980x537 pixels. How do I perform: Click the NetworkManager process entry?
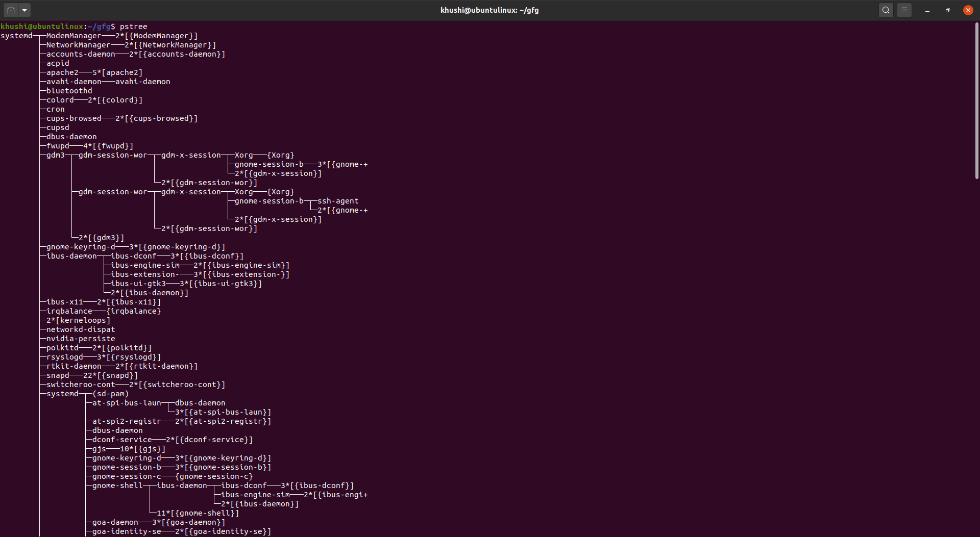[x=76, y=44]
